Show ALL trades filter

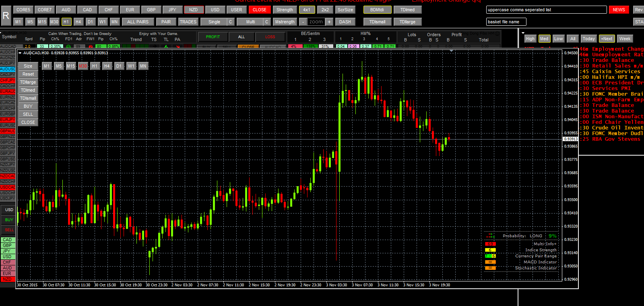point(242,37)
